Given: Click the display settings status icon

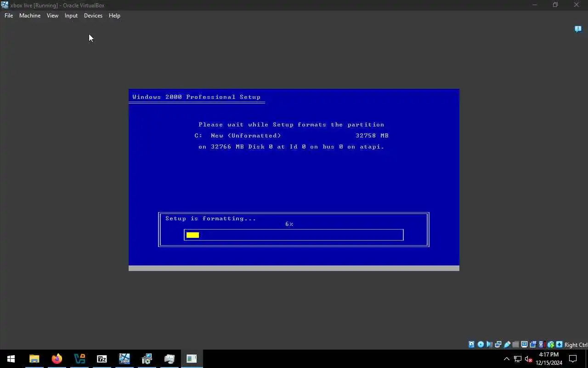Looking at the screenshot, I should click(525, 345).
